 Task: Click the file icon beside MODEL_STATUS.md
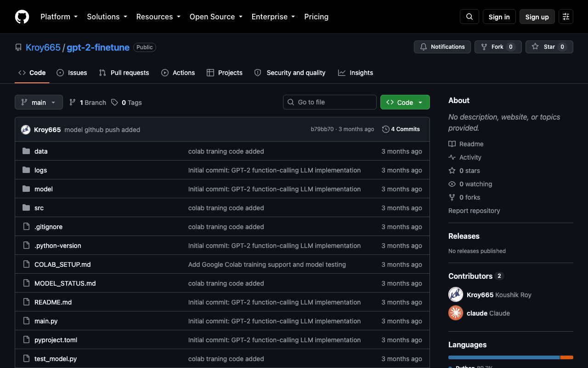click(x=26, y=283)
